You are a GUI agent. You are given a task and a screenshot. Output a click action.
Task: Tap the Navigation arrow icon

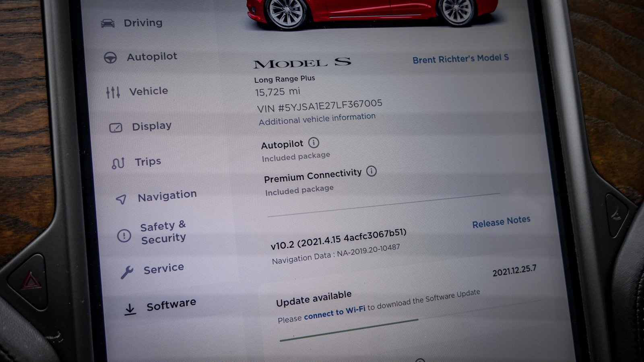click(x=121, y=199)
